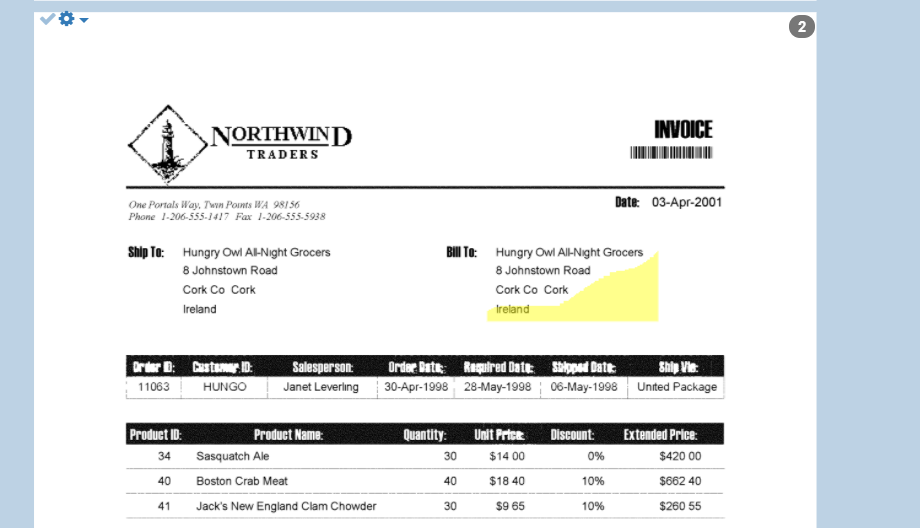
Task: Click unit price $18 40
Action: 507,481
